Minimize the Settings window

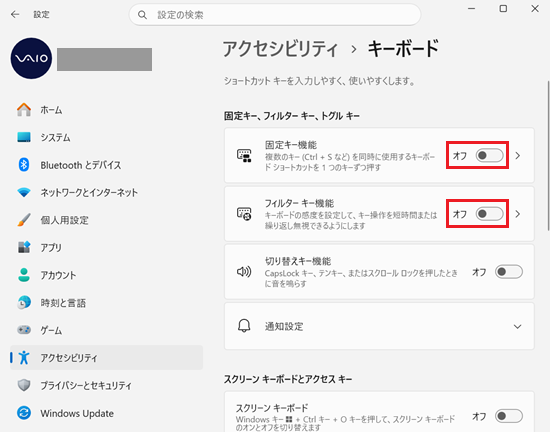tap(471, 9)
